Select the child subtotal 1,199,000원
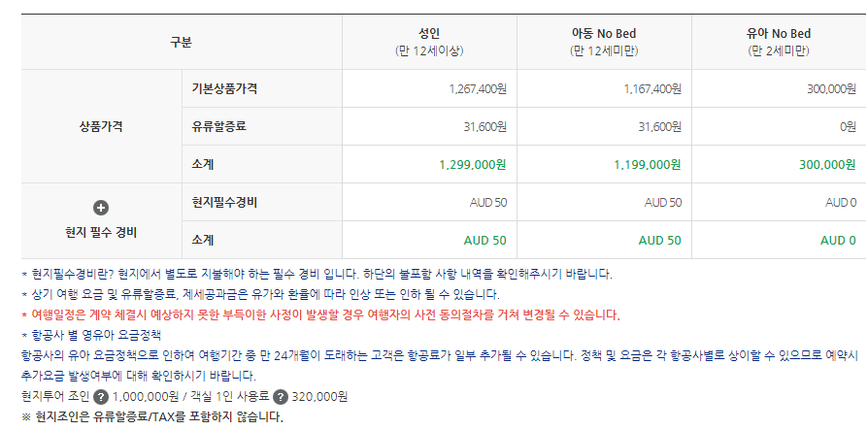The image size is (868, 430). click(x=648, y=164)
